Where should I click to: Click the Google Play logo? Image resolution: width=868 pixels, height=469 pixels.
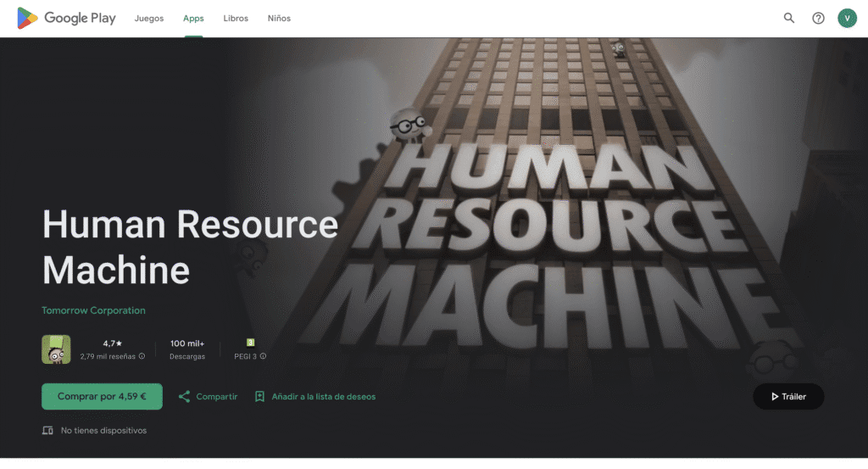[x=66, y=18]
